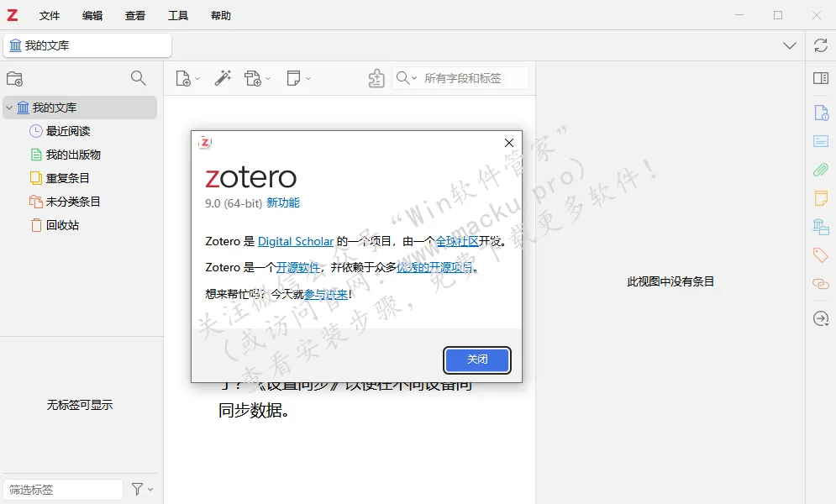836x504 pixels.
Task: Open the abstract side pane icon
Action: coord(821,141)
